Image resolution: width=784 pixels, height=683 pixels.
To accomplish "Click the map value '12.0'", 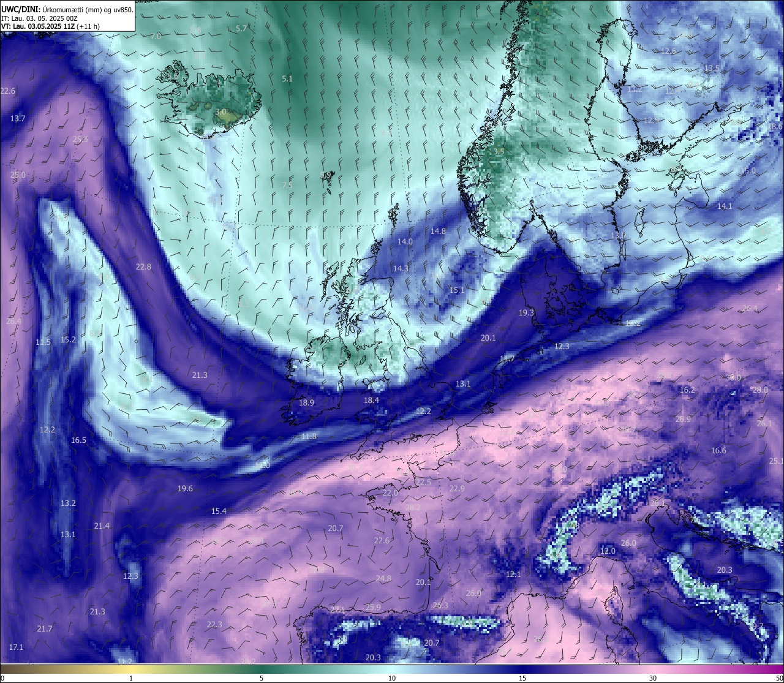I will point(608,551).
